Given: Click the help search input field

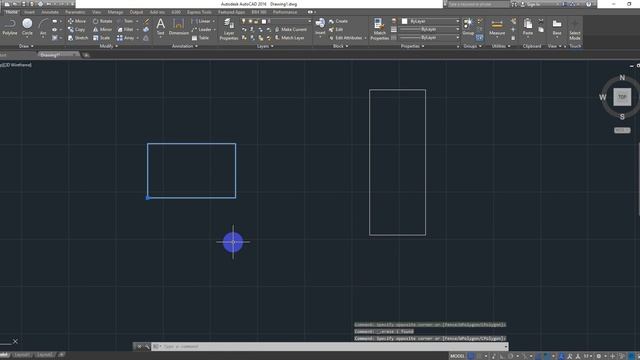Looking at the screenshot, I should tap(478, 4).
